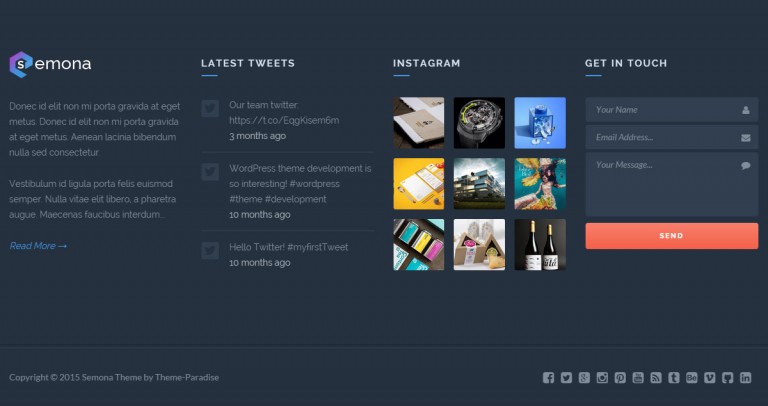The width and height of the screenshot is (768, 406).
Task: Click the Semona hexagon logo
Action: point(21,64)
